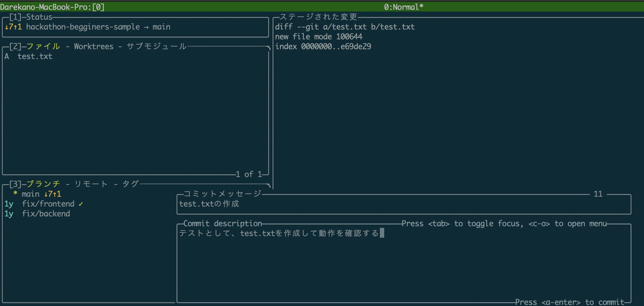Click the ↓7↑1 indicator beside main branch
This screenshot has height=306, width=644.
(x=53, y=194)
